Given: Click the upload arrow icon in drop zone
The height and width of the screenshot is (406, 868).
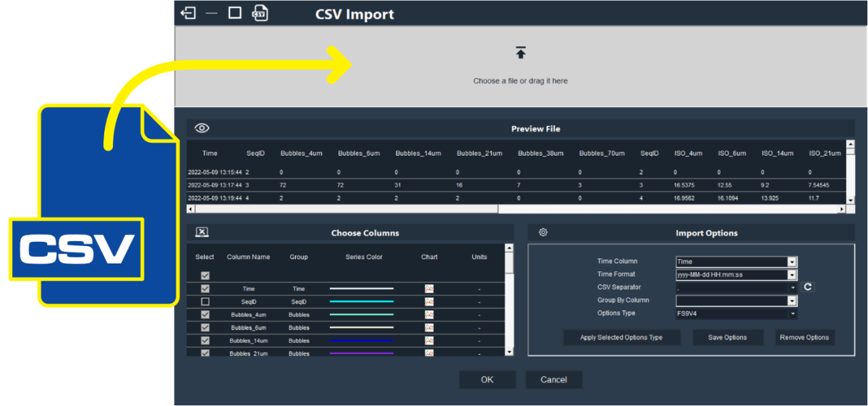Looking at the screenshot, I should tap(520, 53).
